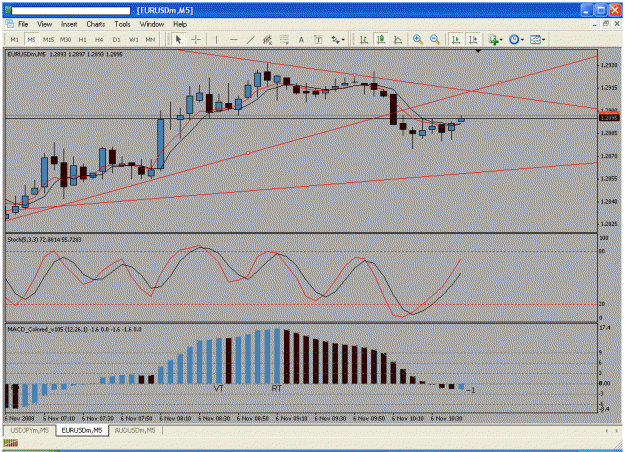Select the trendline drawing tool
The height and width of the screenshot is (452, 625).
pyautogui.click(x=250, y=39)
